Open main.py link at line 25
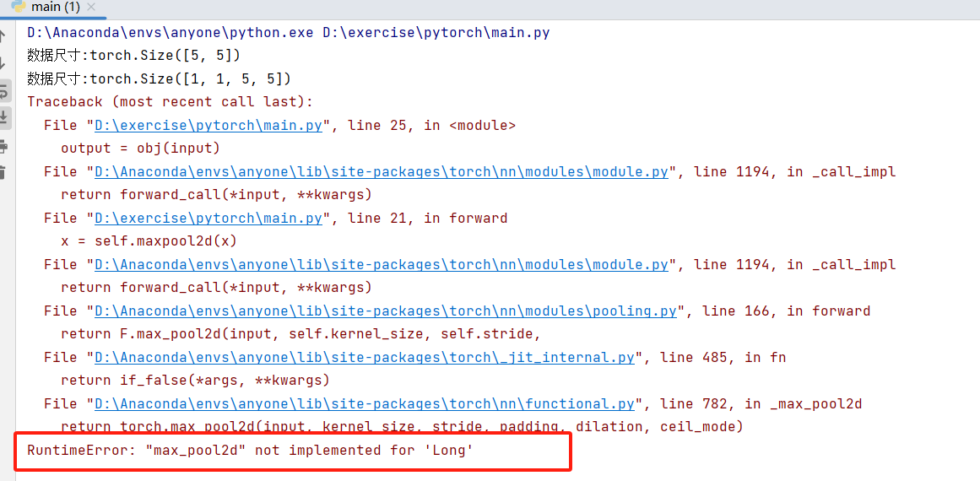This screenshot has width=980, height=481. tap(208, 125)
